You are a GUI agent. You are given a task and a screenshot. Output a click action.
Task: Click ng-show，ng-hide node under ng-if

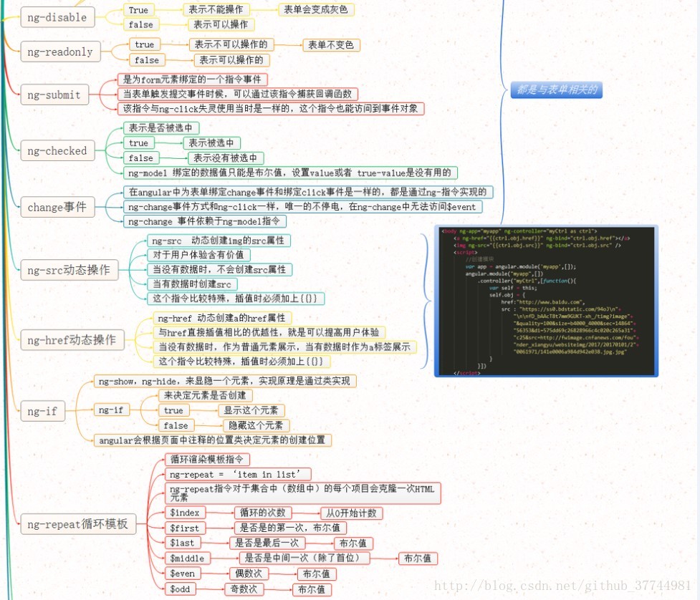pyautogui.click(x=224, y=381)
